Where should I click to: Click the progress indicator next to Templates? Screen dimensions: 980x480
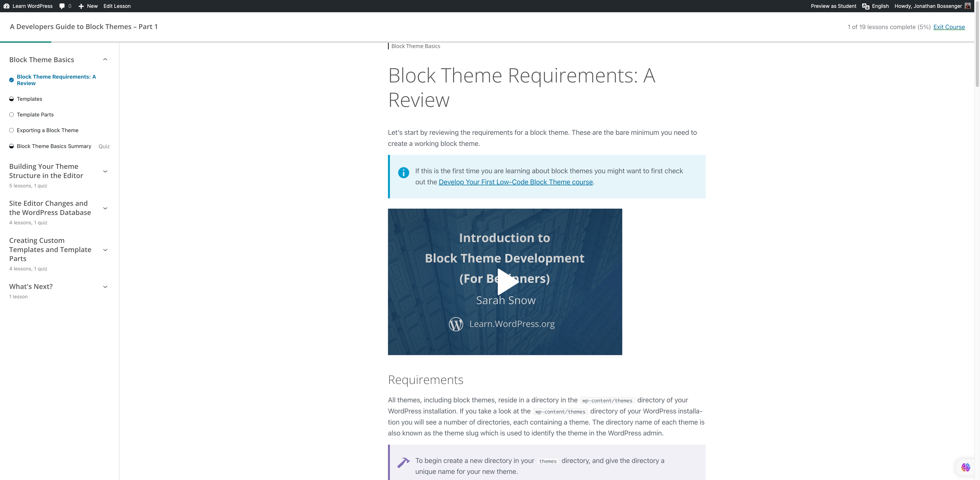point(11,99)
